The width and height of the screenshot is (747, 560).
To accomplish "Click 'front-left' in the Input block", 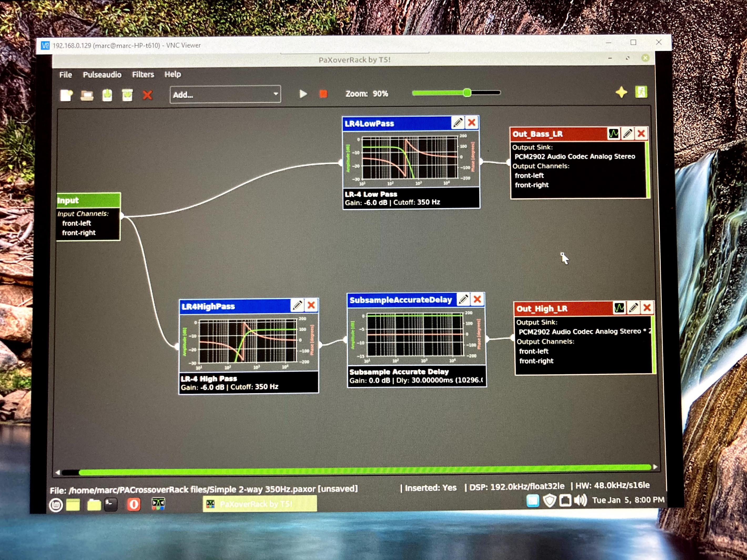I will [77, 223].
